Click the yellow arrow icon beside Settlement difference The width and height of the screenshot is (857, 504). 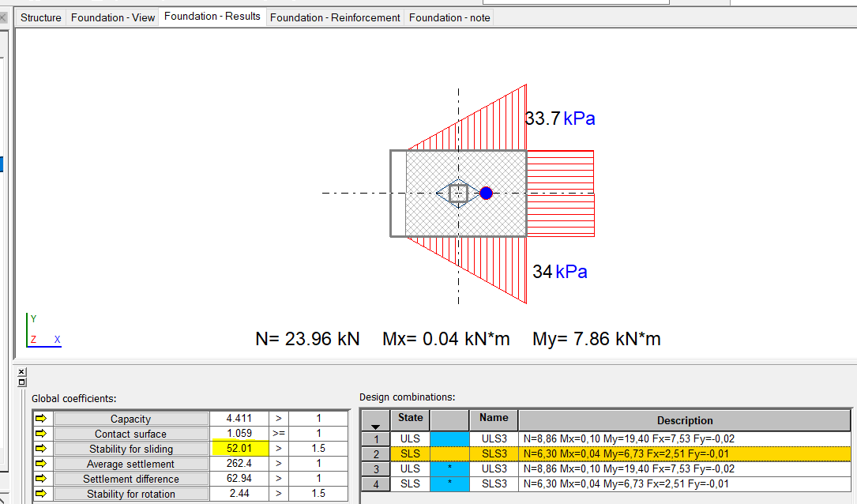(41, 479)
